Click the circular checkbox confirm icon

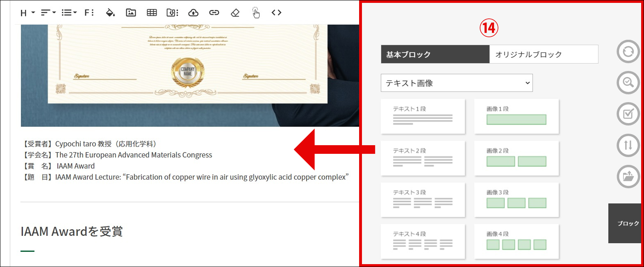628,114
